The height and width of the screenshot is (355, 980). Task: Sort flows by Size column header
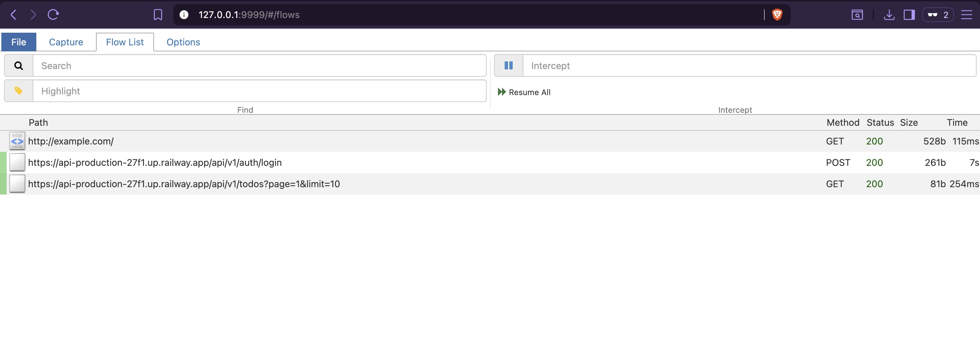pyautogui.click(x=908, y=122)
